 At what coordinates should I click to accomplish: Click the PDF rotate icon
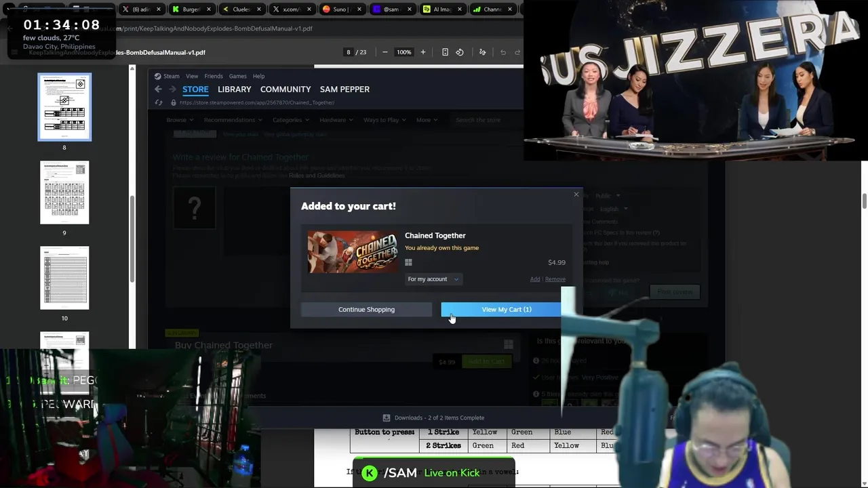coord(460,52)
